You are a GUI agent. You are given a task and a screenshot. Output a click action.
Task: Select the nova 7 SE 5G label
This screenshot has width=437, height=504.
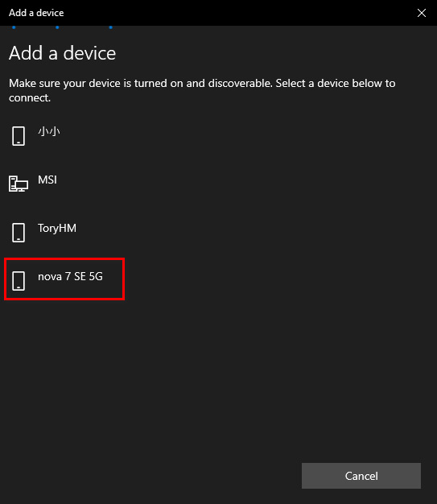coord(70,276)
